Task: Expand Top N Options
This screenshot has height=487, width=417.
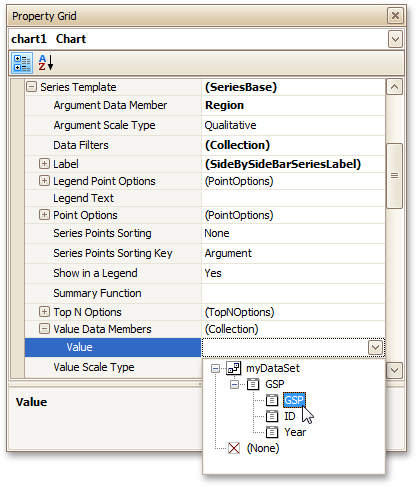Action: [x=44, y=312]
